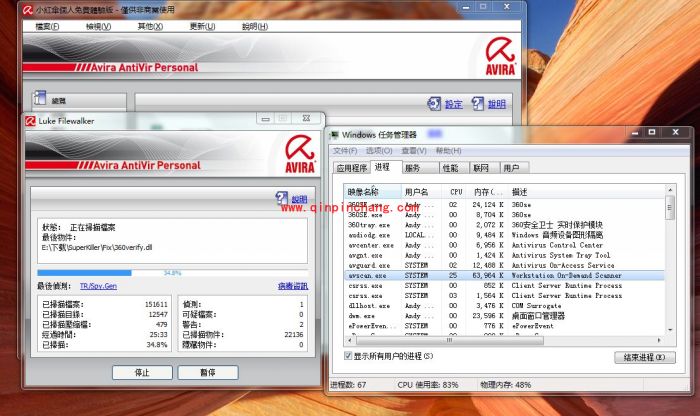Open the 更新(U) menu in Avira main window
The height and width of the screenshot is (416, 700).
coord(202,26)
